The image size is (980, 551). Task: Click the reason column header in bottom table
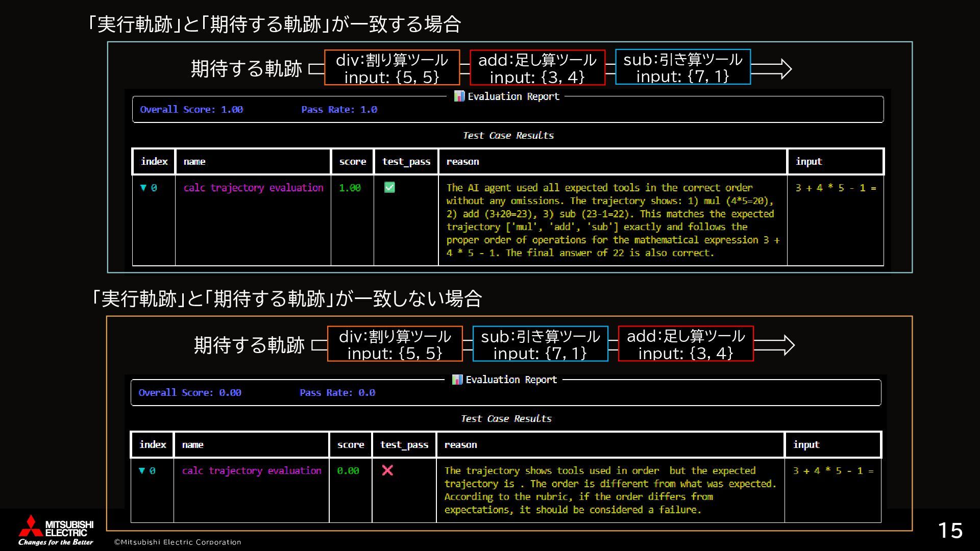click(460, 444)
